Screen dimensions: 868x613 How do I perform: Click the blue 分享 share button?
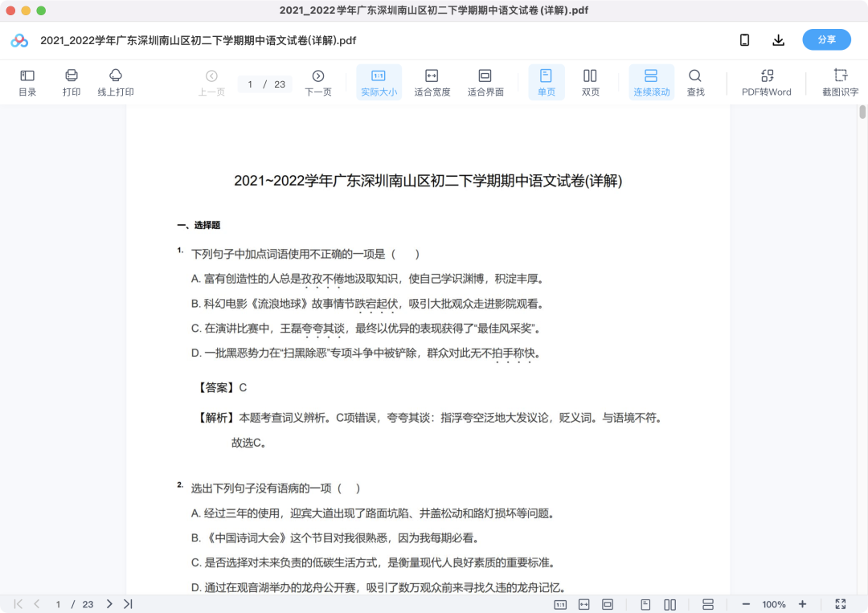(826, 40)
